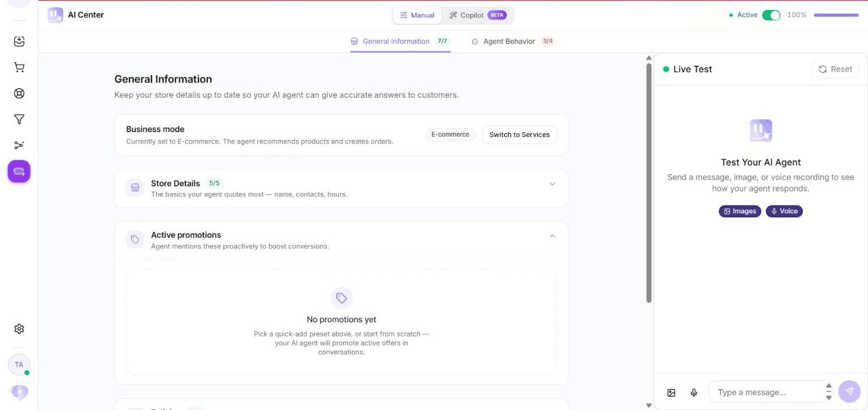Click the message box up arrow
The image size is (868, 410).
(829, 386)
